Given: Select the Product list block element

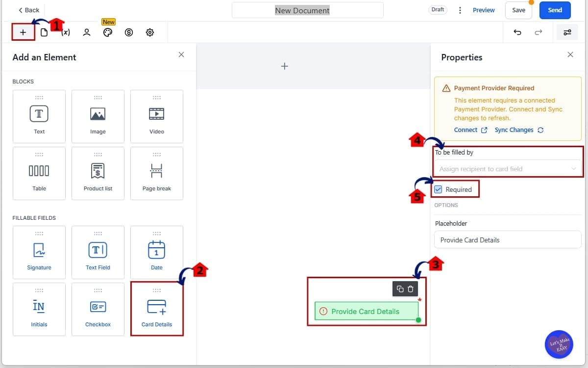Looking at the screenshot, I should click(98, 173).
